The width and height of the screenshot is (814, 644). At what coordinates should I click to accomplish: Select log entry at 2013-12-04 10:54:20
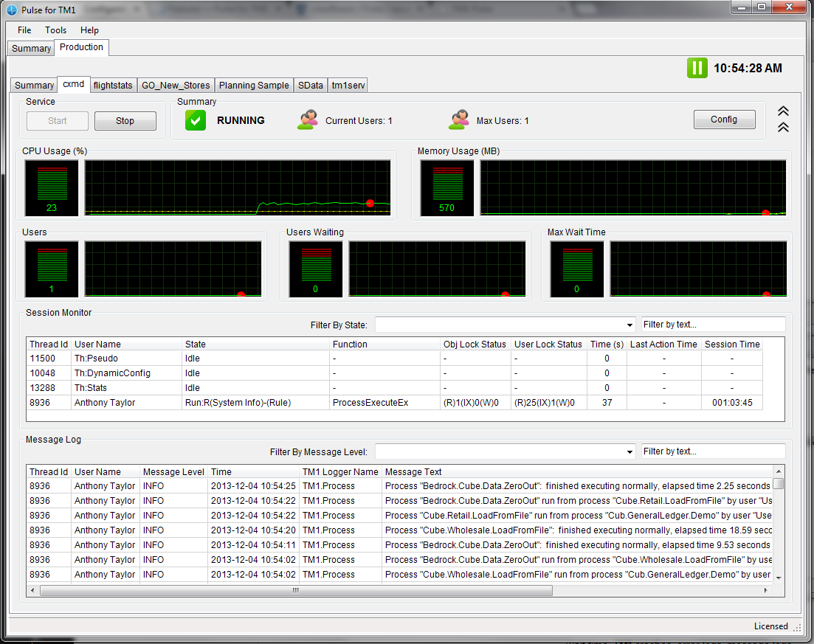tap(400, 530)
